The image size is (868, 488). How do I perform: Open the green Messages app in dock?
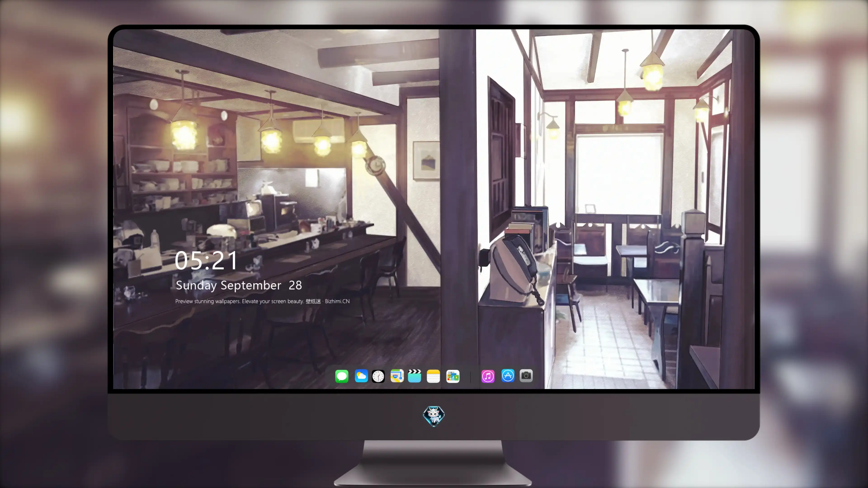342,376
